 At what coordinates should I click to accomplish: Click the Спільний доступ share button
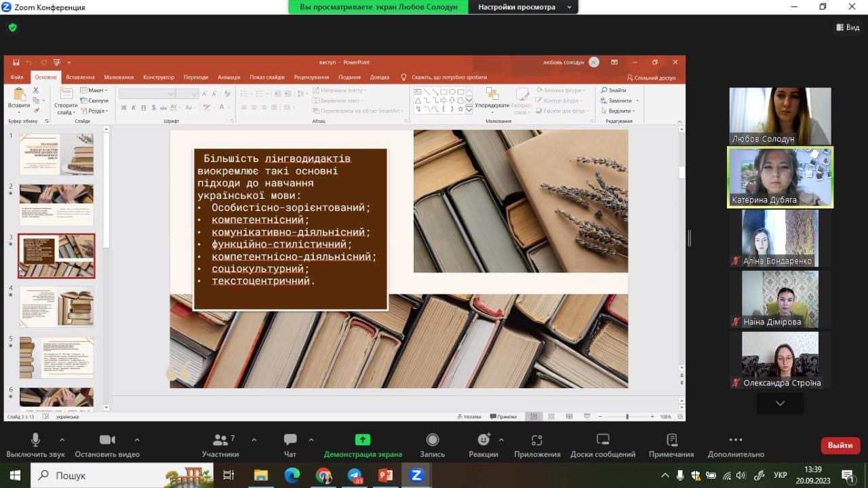(x=651, y=77)
